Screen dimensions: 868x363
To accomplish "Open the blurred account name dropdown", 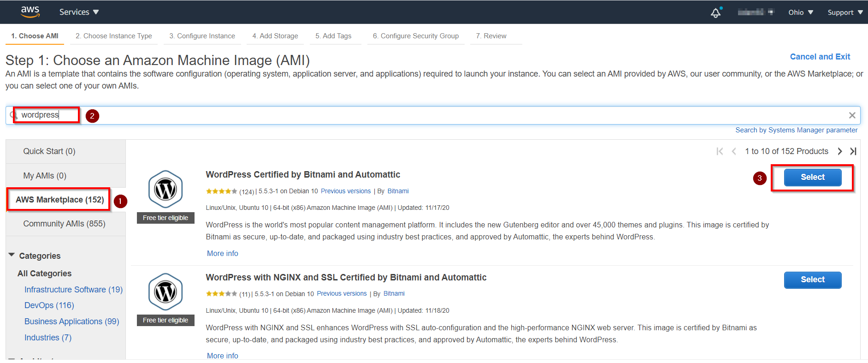I will coord(756,12).
